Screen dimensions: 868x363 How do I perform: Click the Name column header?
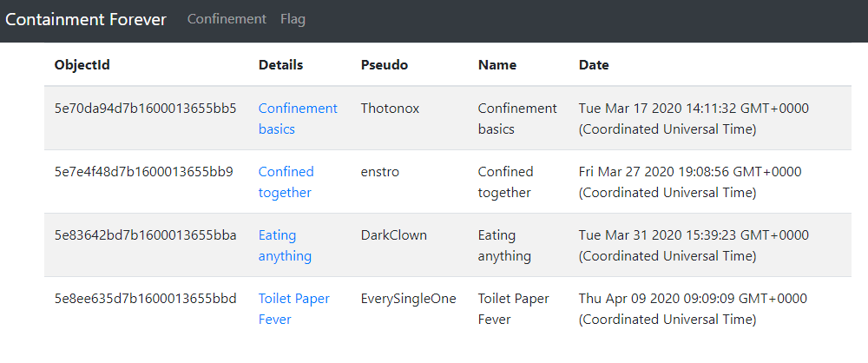click(x=496, y=65)
